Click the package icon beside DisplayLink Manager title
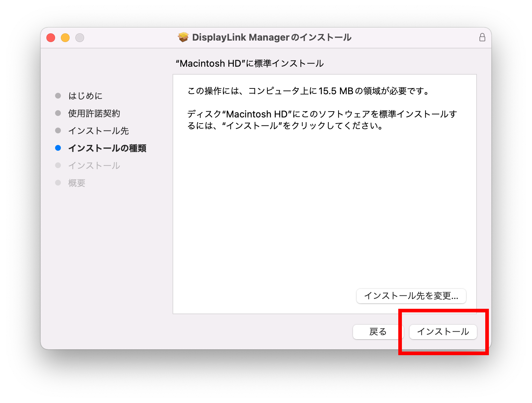Screen dimensions: 532x403 tap(183, 37)
